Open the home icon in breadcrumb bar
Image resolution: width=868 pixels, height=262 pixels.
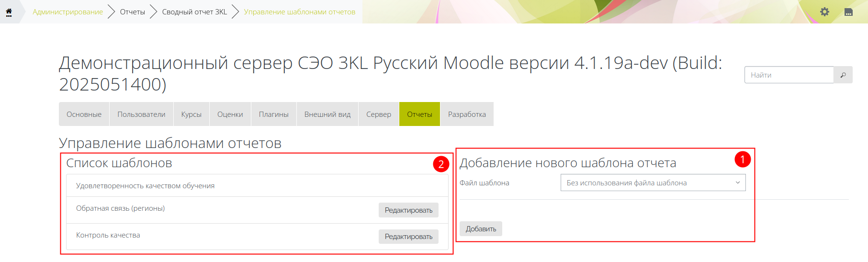(x=9, y=11)
